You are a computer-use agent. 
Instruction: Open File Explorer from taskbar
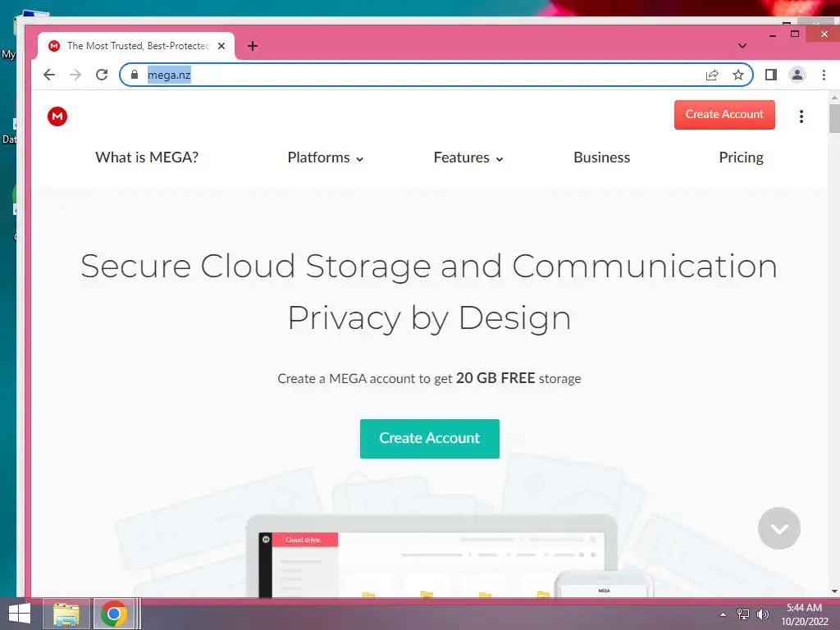point(66,614)
